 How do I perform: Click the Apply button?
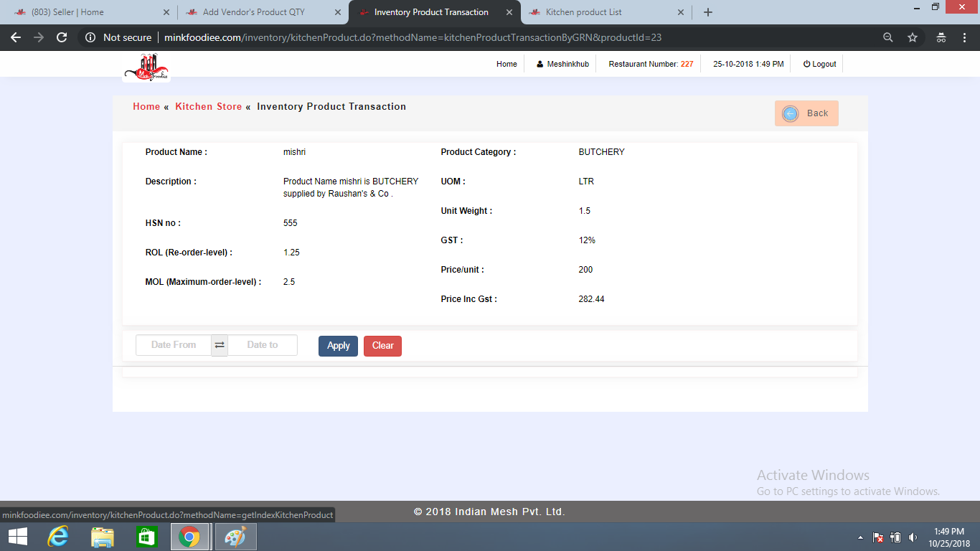pyautogui.click(x=338, y=346)
